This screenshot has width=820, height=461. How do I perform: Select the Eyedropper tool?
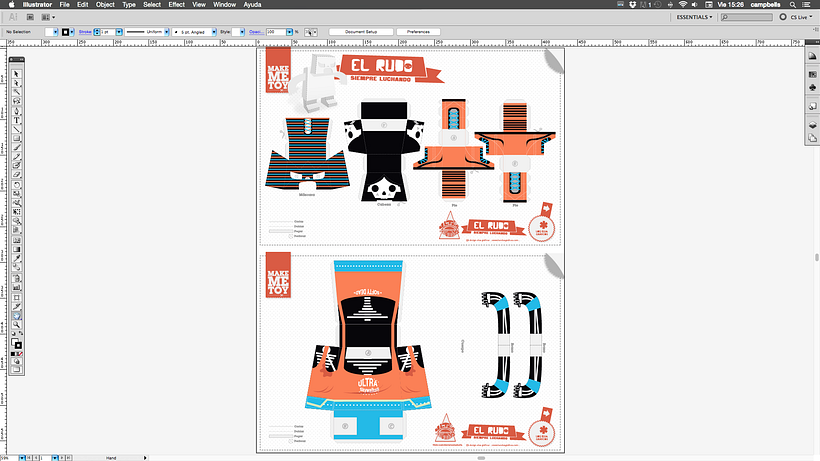(x=16, y=258)
